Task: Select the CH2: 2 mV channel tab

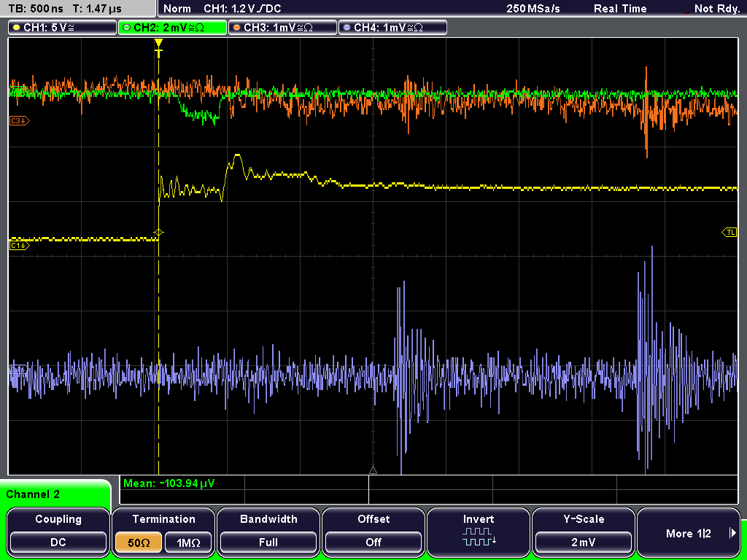Action: (x=172, y=28)
